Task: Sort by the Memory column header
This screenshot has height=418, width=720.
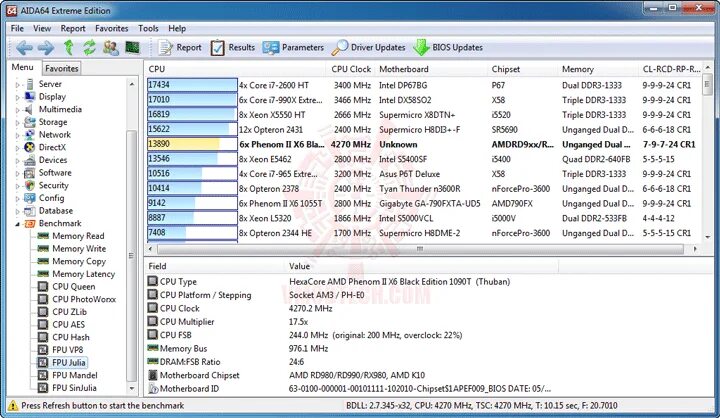Action: (x=598, y=69)
